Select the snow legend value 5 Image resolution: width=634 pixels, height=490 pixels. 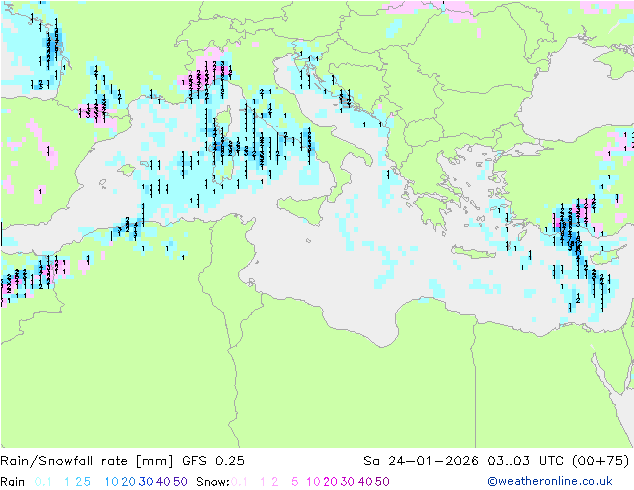[x=295, y=482]
